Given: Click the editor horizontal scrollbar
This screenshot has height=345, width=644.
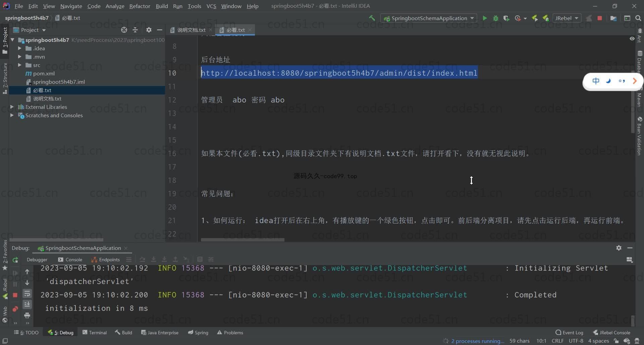Looking at the screenshot, I should point(243,240).
